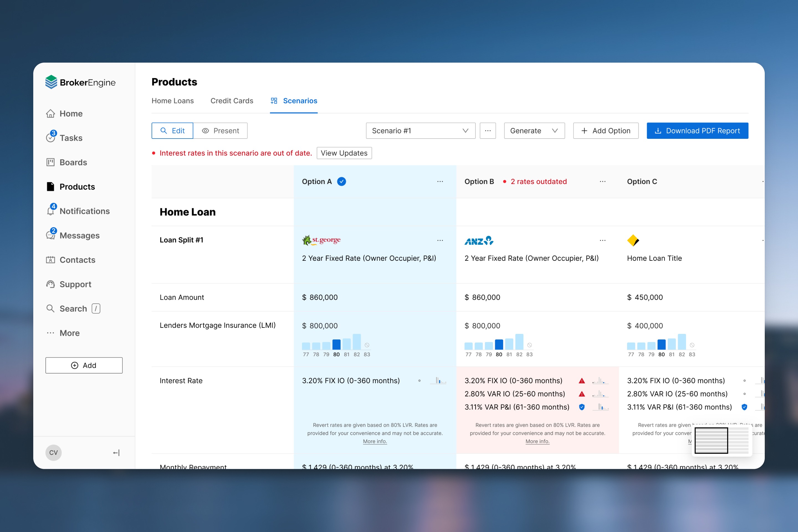This screenshot has width=798, height=532.
Task: Select LVR bar 82 in Option A
Action: (357, 342)
